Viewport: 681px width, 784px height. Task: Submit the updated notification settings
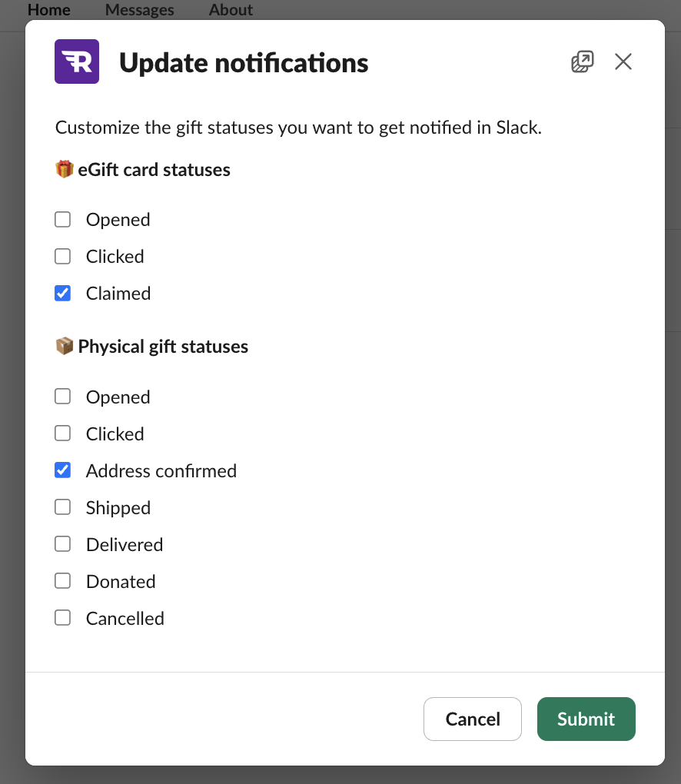point(586,719)
